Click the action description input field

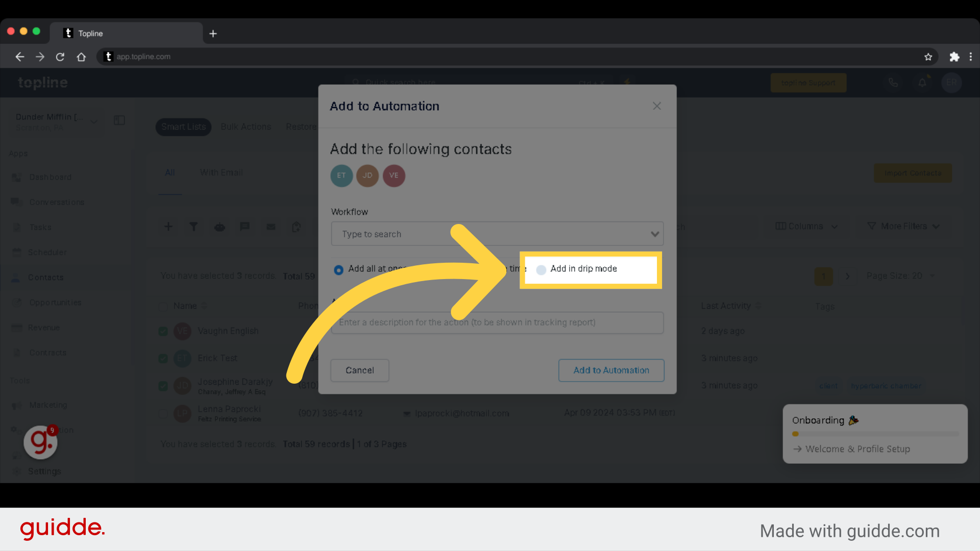coord(497,321)
